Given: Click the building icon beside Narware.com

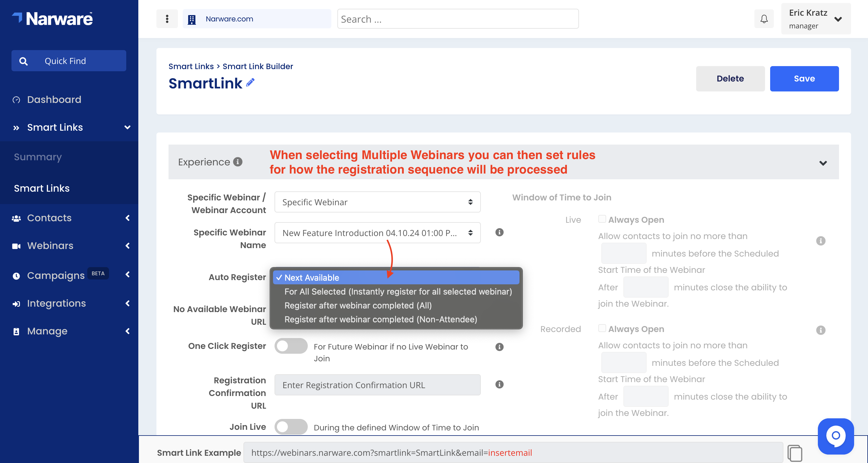Looking at the screenshot, I should [x=192, y=19].
